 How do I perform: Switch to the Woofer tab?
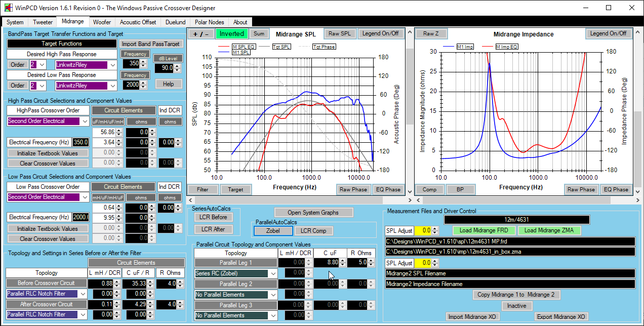[x=102, y=22]
